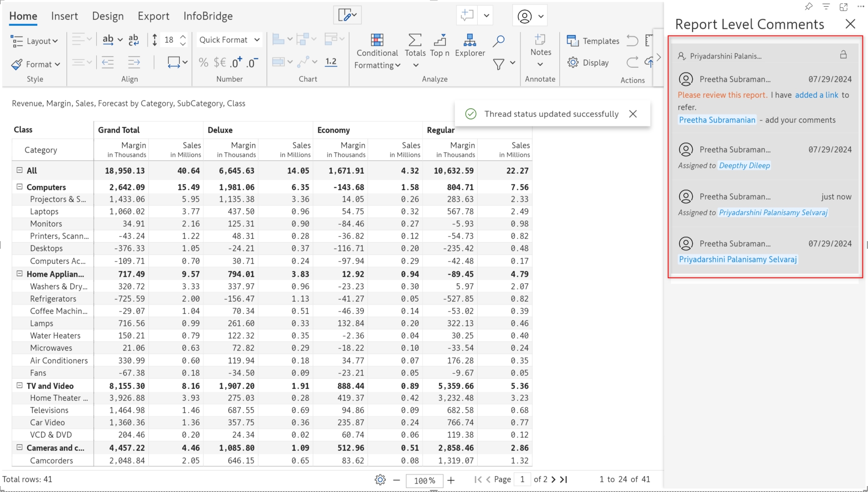Switch to the Insert tab
The width and height of the screenshot is (868, 492).
(x=64, y=16)
